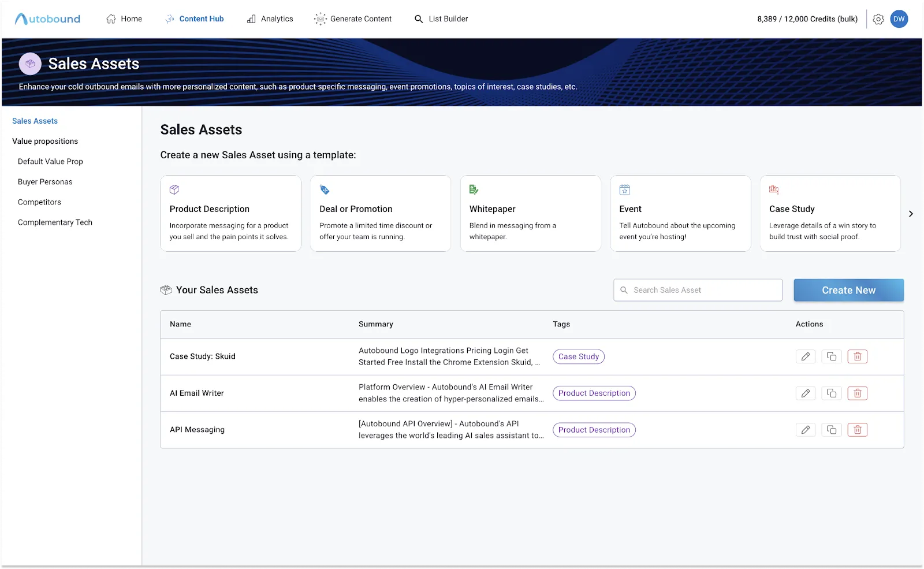Click the Autobound logo
924x569 pixels.
tap(47, 19)
